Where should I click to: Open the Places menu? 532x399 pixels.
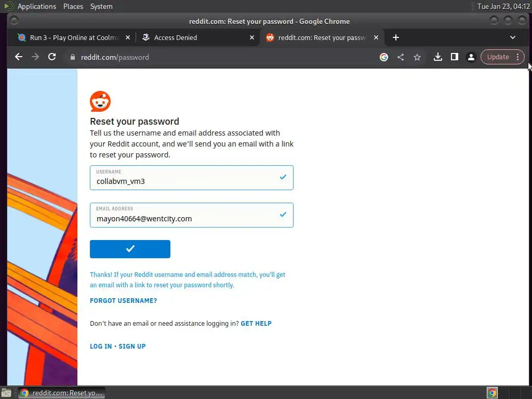click(73, 6)
